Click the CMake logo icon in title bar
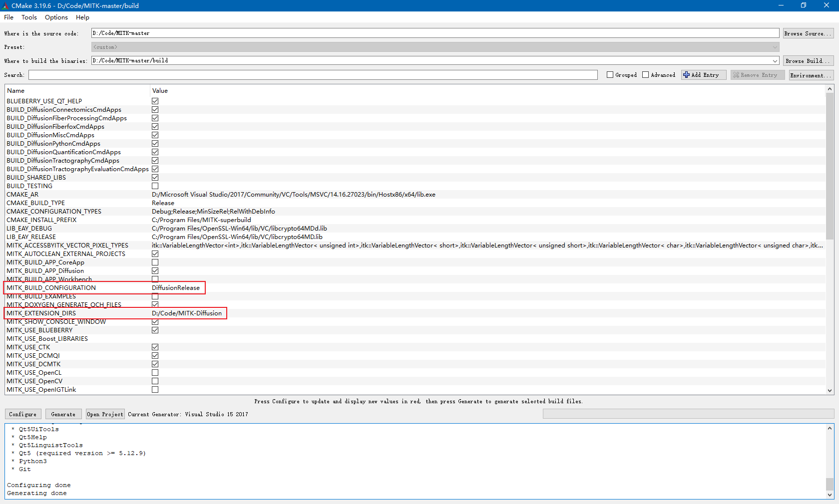This screenshot has height=504, width=839. click(x=5, y=5)
